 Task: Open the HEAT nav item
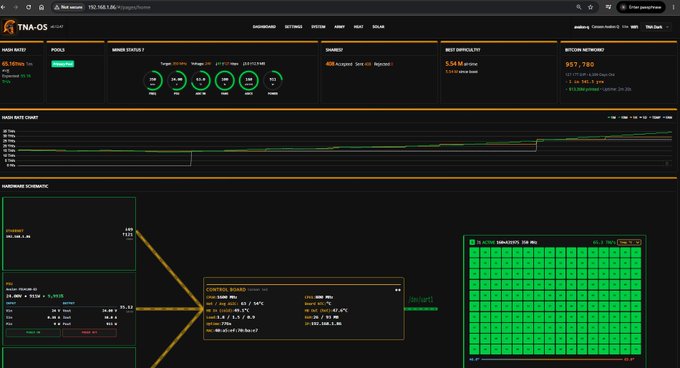[359, 27]
